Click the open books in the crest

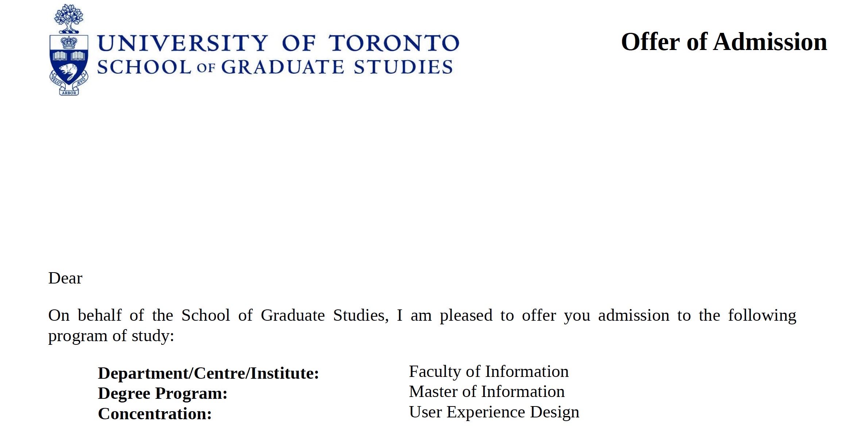point(69,56)
